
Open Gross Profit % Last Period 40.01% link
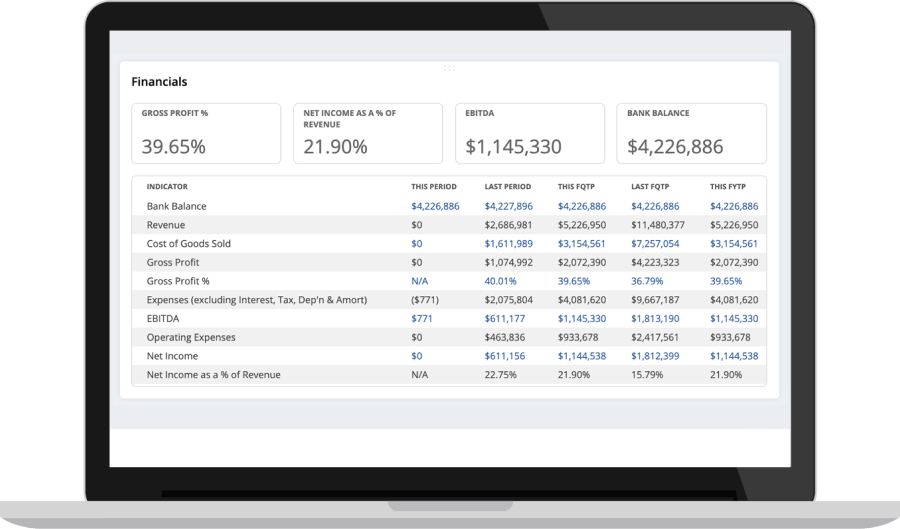click(x=501, y=281)
